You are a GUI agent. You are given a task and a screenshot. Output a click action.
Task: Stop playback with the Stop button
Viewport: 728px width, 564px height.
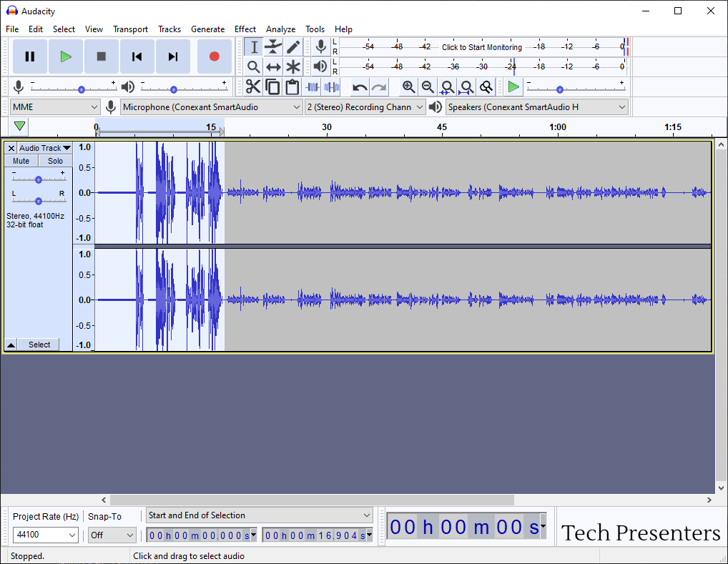[102, 56]
